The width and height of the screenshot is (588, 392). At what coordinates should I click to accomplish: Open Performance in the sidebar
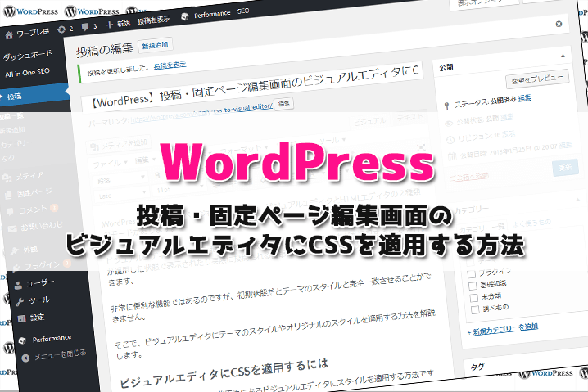point(45,339)
